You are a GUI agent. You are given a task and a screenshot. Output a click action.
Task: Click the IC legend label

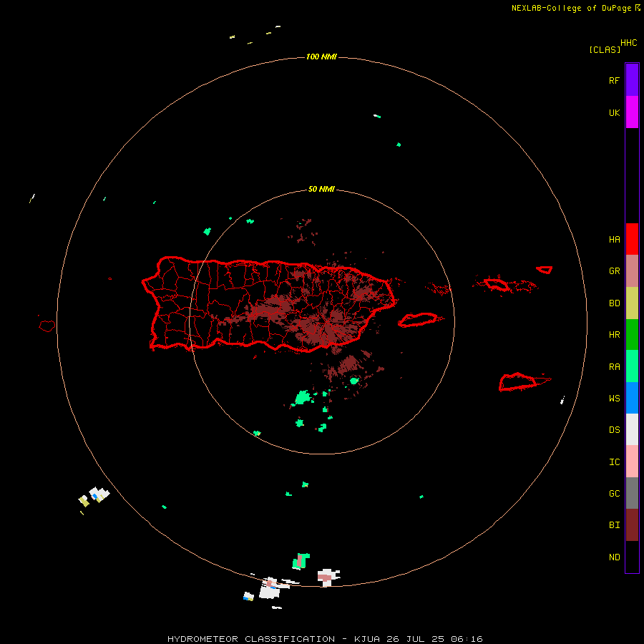pos(614,462)
